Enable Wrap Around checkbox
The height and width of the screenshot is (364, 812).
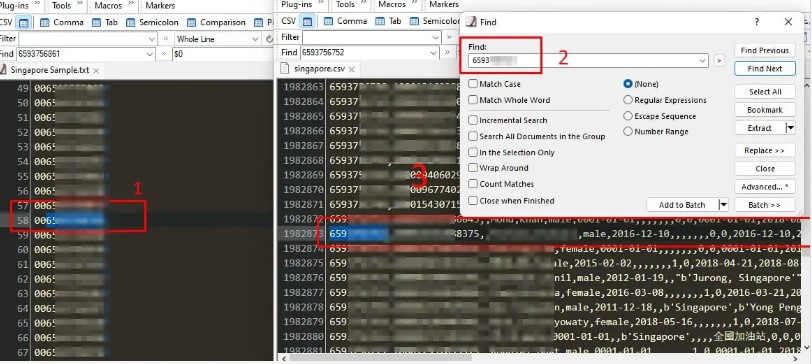pos(473,168)
